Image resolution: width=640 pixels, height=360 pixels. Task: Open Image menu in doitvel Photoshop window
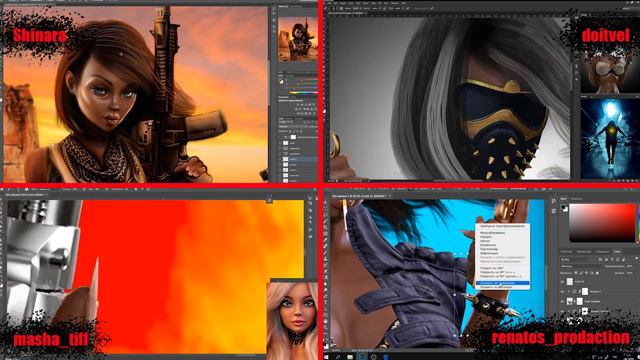tap(342, 3)
